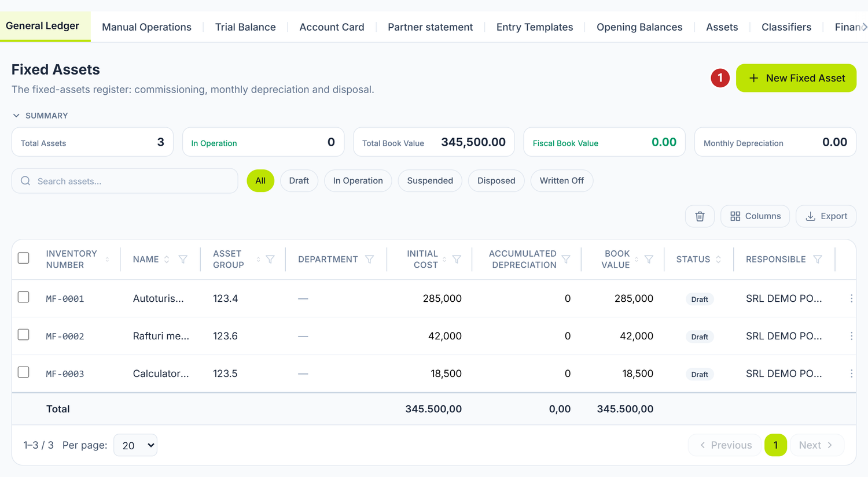Switch to the Trial Balance tab
This screenshot has height=477, width=868.
coord(245,27)
